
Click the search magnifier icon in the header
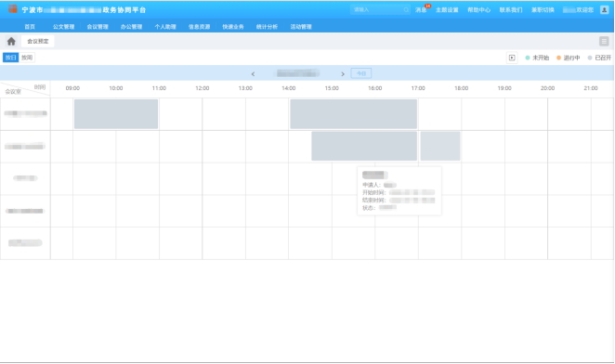click(x=406, y=10)
